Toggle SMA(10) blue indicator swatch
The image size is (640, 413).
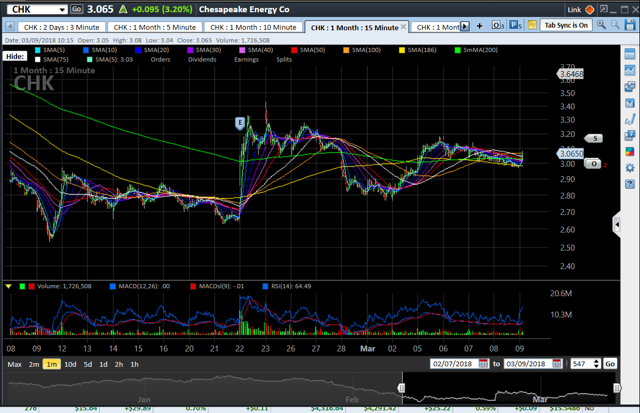pyautogui.click(x=86, y=50)
